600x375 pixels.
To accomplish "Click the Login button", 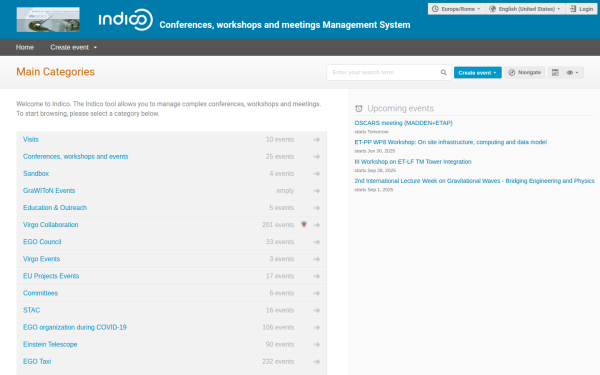I will click(x=581, y=9).
